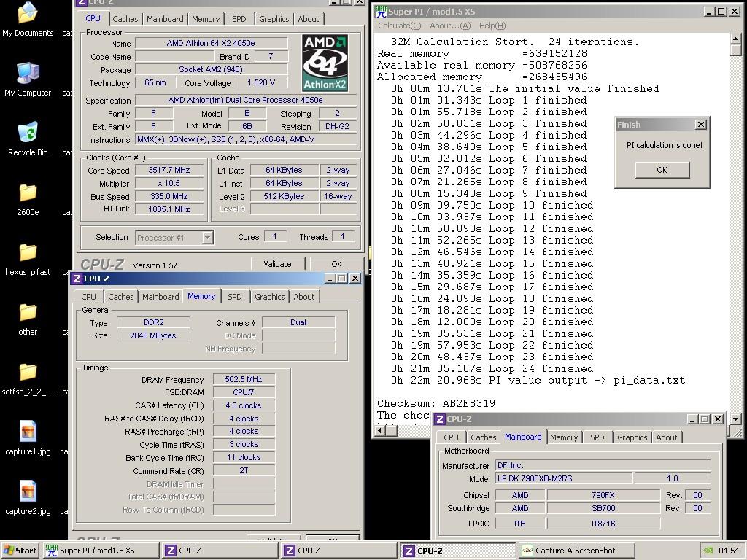This screenshot has width=747, height=560.
Task: Click the Mainboard CPU-Z window title icon
Action: pyautogui.click(x=440, y=419)
